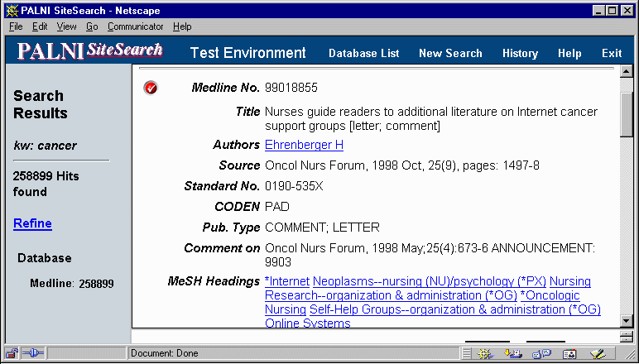639x364 pixels.
Task: Open the Communicator menu
Action: point(135,26)
